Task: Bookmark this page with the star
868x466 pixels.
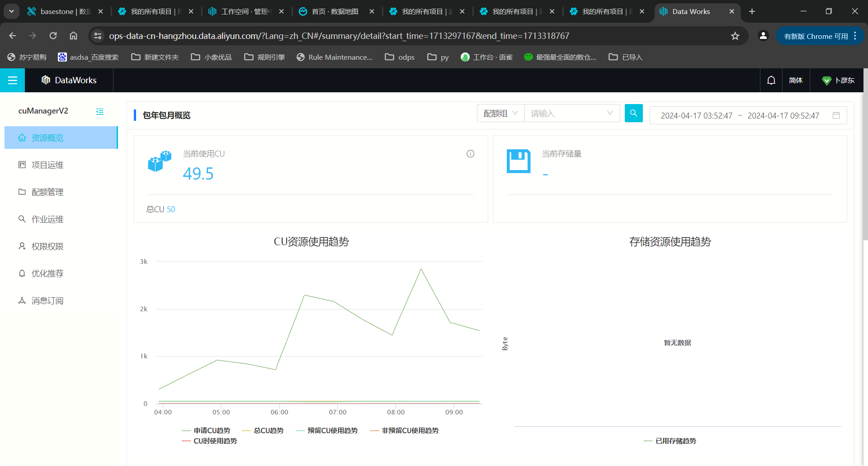Action: [x=735, y=36]
